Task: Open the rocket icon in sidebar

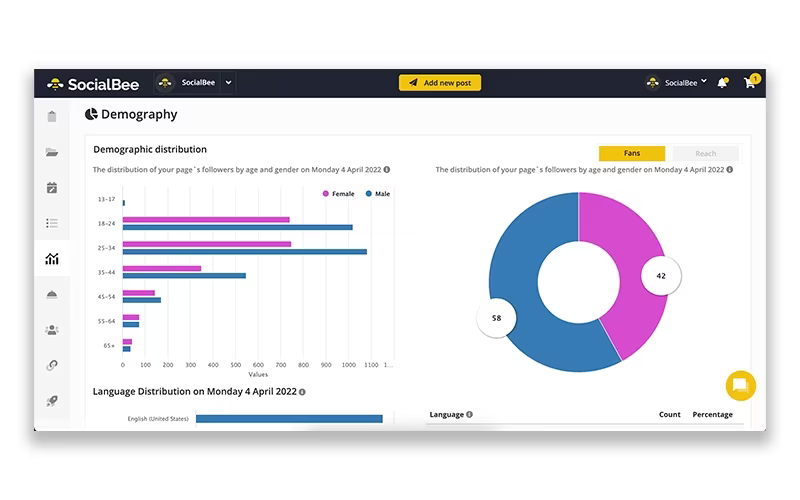Action: (52, 401)
